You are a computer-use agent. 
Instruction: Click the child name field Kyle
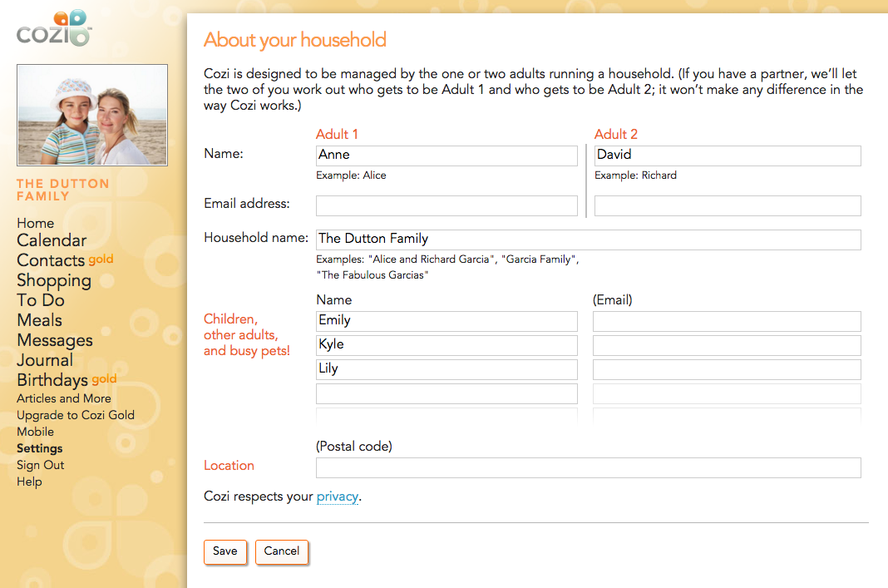click(x=446, y=345)
